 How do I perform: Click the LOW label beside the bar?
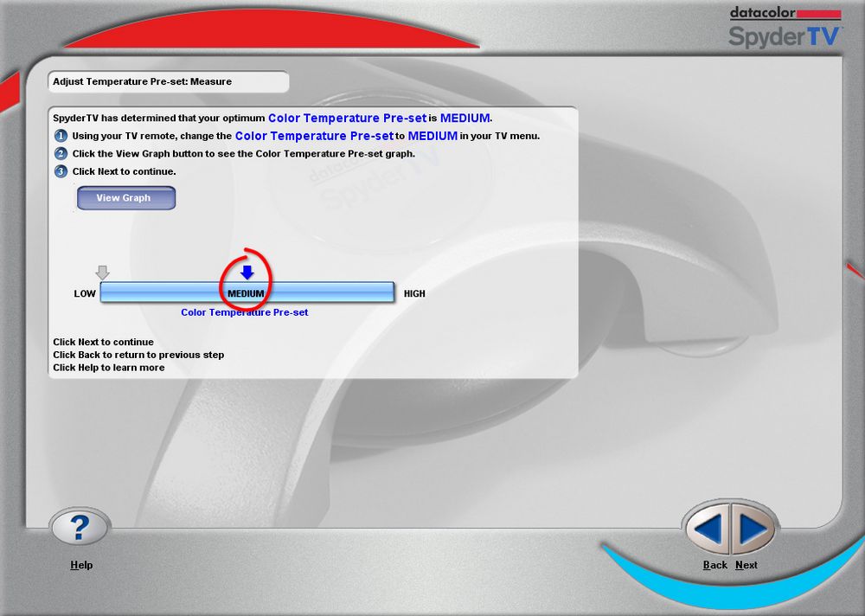(x=85, y=293)
